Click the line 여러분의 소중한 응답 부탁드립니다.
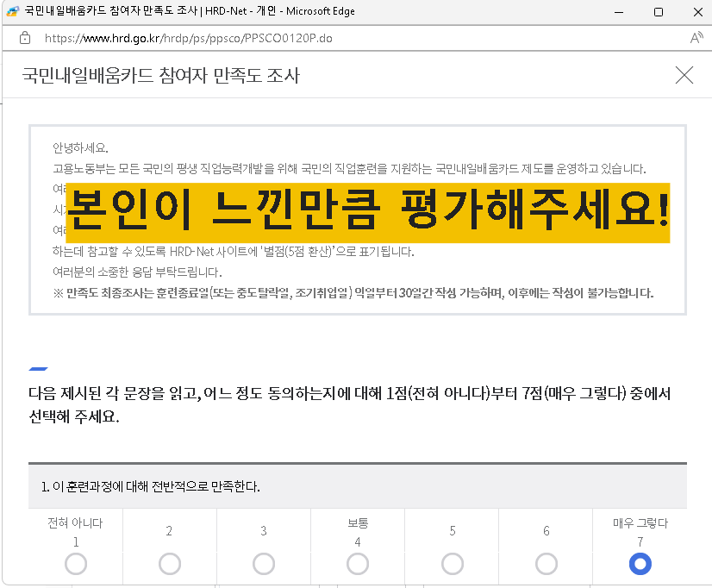This screenshot has height=588, width=712. [x=137, y=272]
